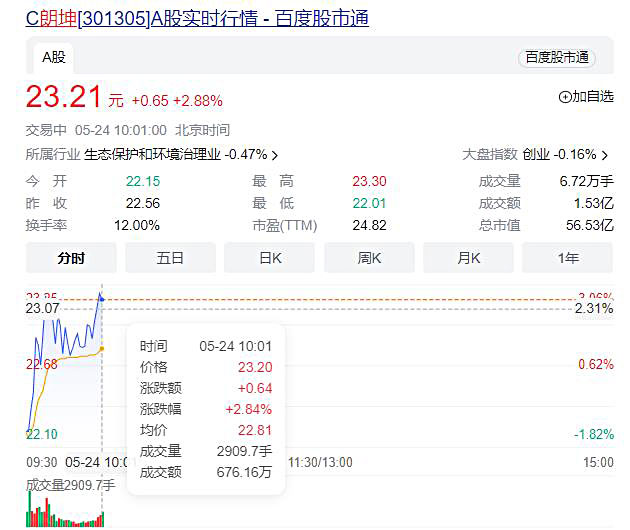
Task: Select the 成交量 value 6.72万手
Action: [x=587, y=181]
